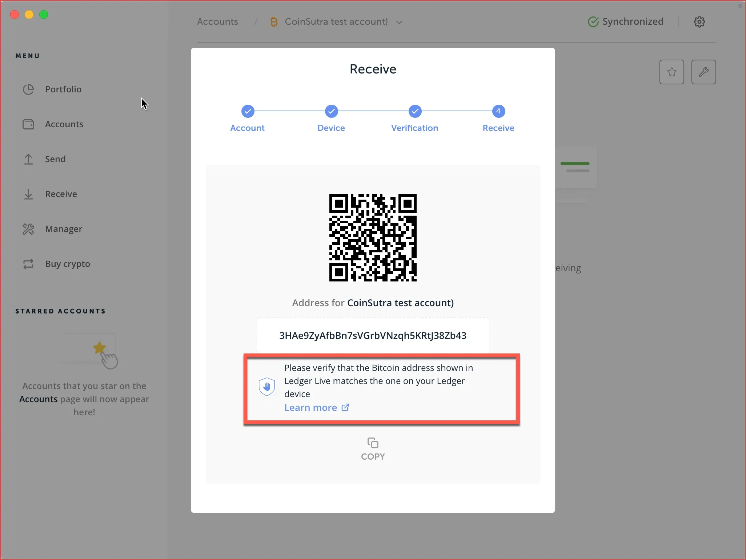Click the Receive step 4 expander
This screenshot has width=746, height=560.
(498, 111)
